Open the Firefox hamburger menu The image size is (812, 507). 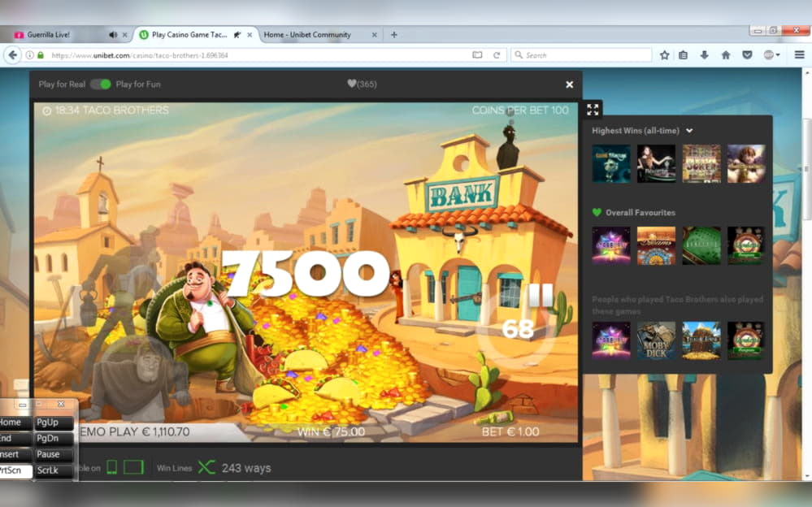coord(799,55)
